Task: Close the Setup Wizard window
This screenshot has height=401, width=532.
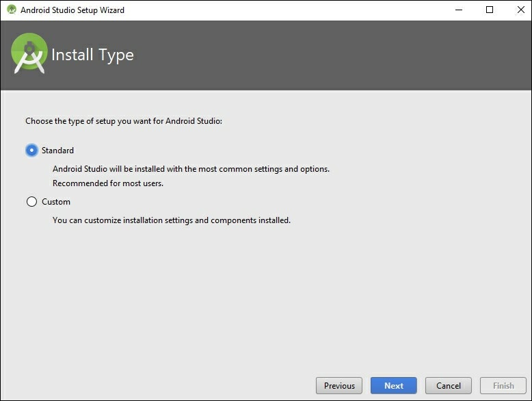Action: [521, 10]
